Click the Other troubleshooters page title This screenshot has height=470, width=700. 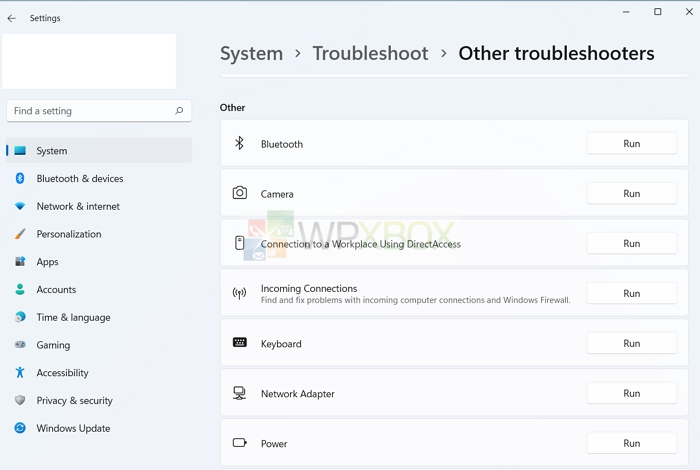pyautogui.click(x=556, y=54)
